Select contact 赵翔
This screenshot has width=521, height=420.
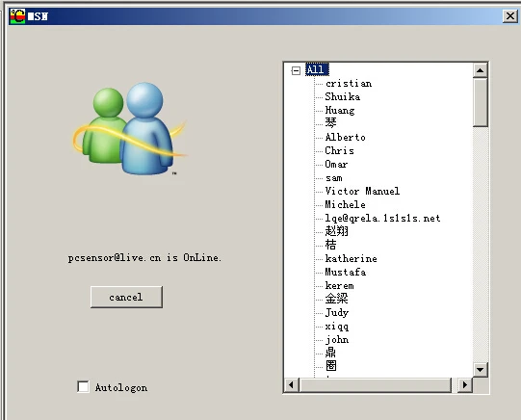click(x=337, y=231)
